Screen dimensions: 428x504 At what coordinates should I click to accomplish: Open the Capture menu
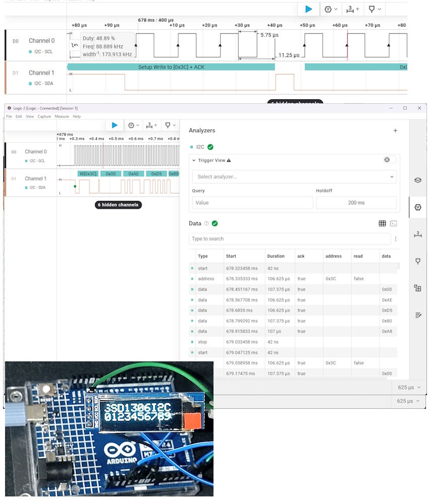pyautogui.click(x=44, y=116)
